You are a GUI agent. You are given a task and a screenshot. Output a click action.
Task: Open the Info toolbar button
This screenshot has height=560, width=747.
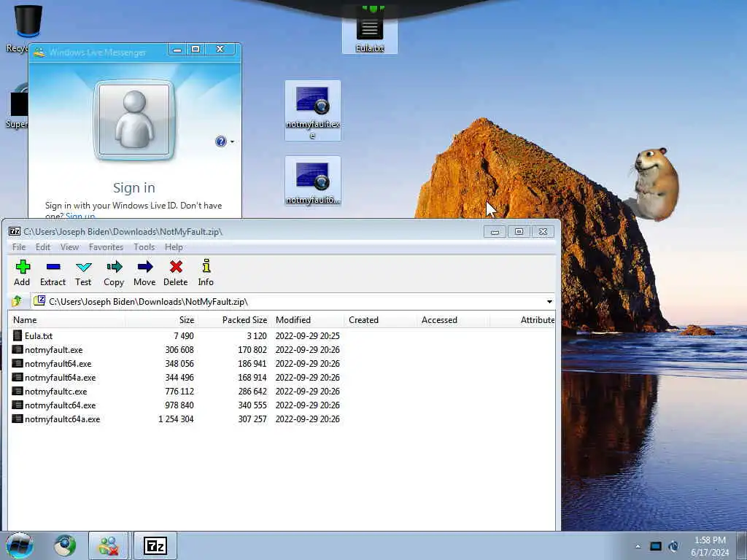[206, 273]
